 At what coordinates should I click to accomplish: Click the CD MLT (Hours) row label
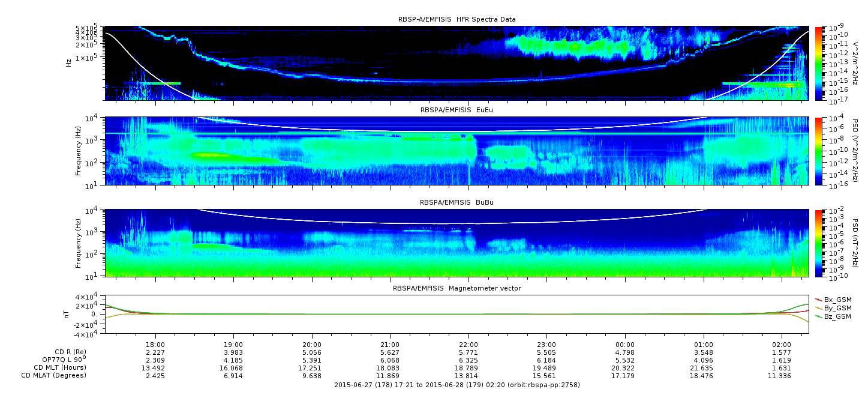[60, 367]
